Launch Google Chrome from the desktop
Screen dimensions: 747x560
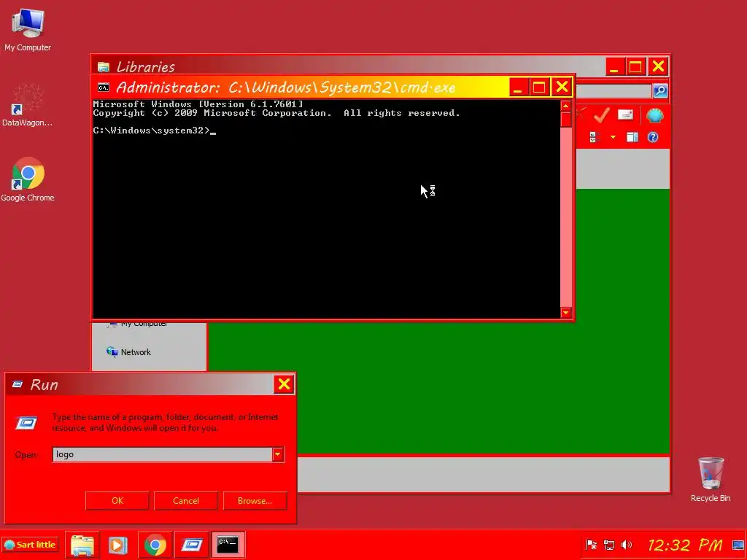tap(28, 179)
